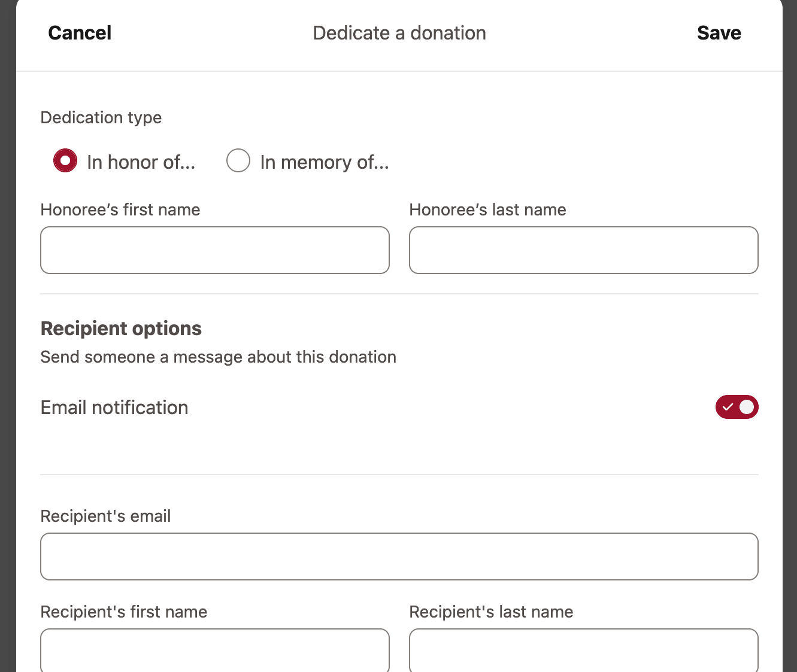Select the 'In honor of...' radio circle
The height and width of the screenshot is (672, 797).
click(x=65, y=161)
